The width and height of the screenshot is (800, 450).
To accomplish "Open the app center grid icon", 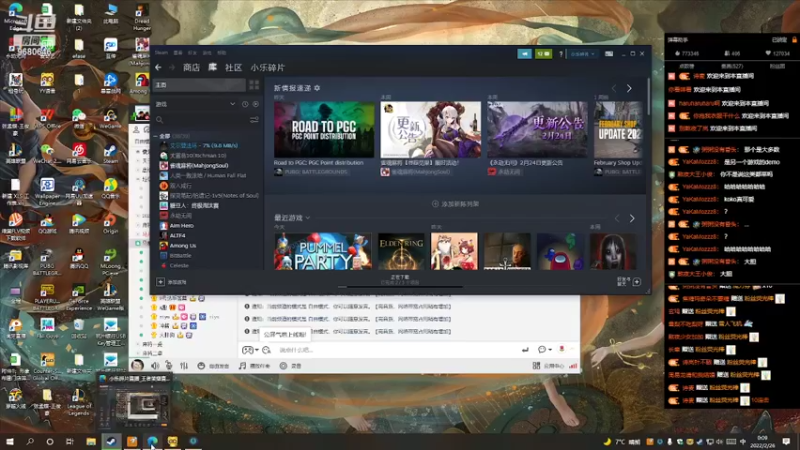I will [x=536, y=366].
